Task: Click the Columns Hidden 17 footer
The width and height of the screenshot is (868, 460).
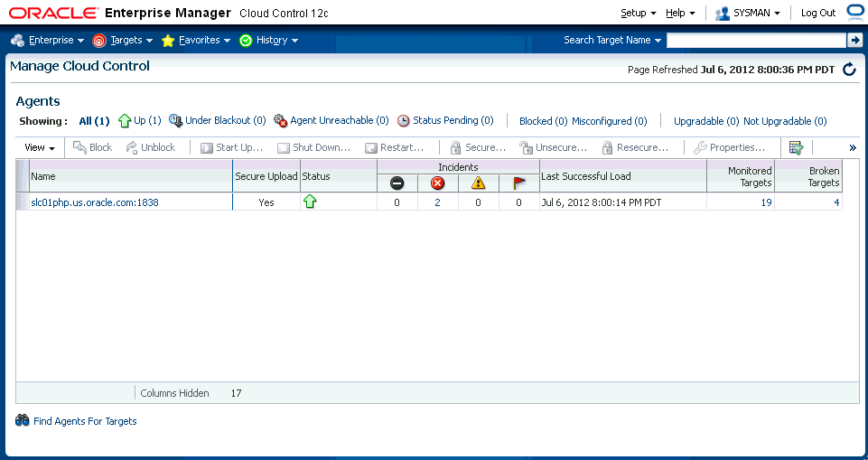Action: tap(191, 393)
